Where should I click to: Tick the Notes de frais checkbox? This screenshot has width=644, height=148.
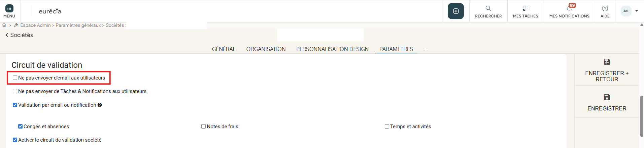[203, 127]
